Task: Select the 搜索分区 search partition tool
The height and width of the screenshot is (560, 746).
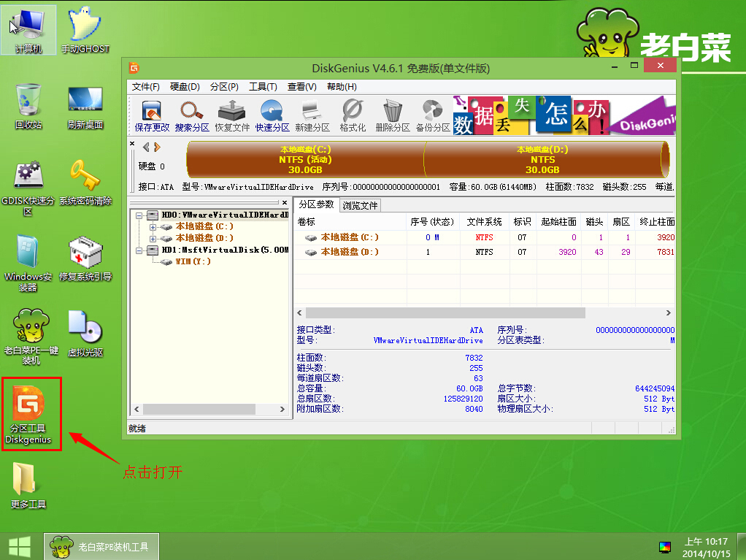Action: [x=192, y=115]
